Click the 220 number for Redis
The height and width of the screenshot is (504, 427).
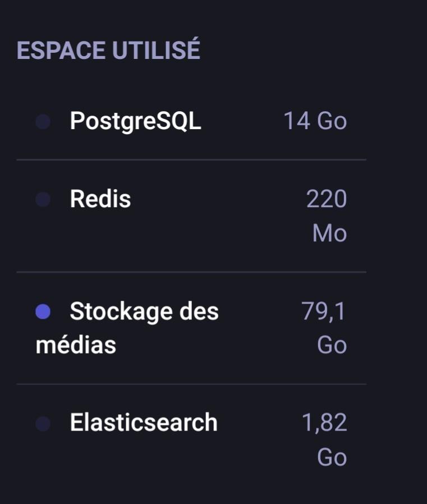(327, 199)
